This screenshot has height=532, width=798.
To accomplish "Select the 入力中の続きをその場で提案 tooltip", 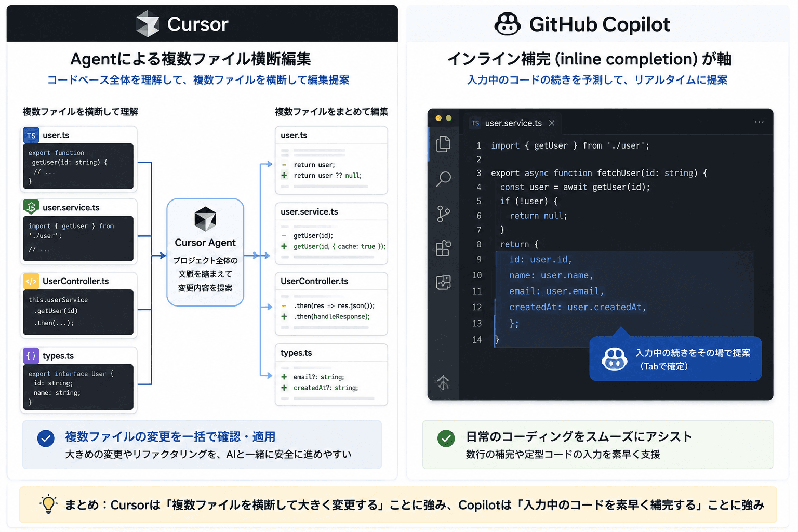I will (675, 359).
